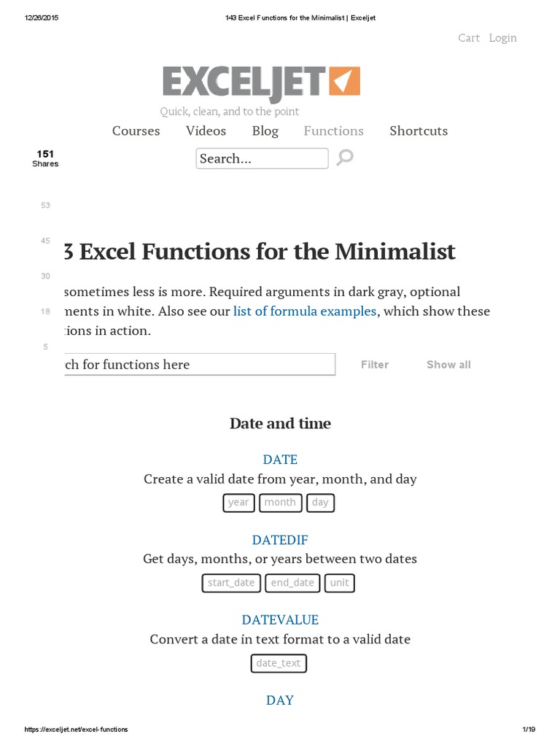Open the DAY function link
Image resolution: width=560 pixels, height=747 pixels.
(x=280, y=700)
